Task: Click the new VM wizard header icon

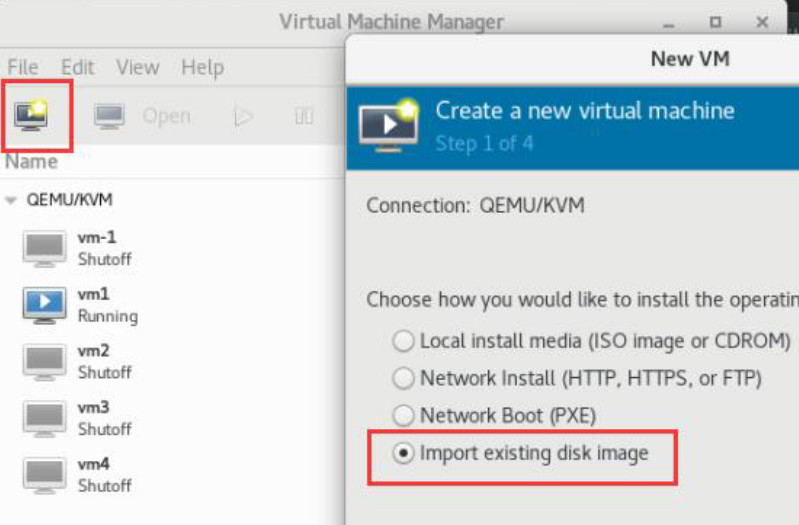Action: pos(389,126)
